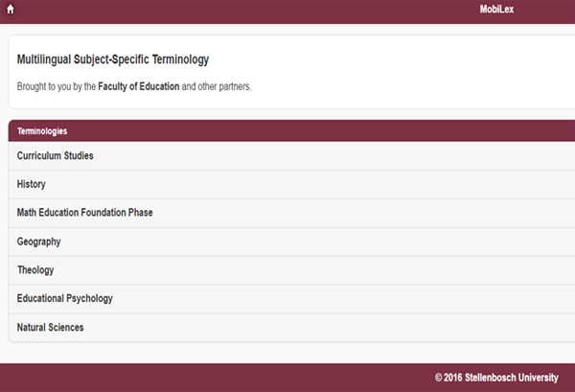Click the Home icon in header
The width and height of the screenshot is (575, 392).
click(x=10, y=10)
